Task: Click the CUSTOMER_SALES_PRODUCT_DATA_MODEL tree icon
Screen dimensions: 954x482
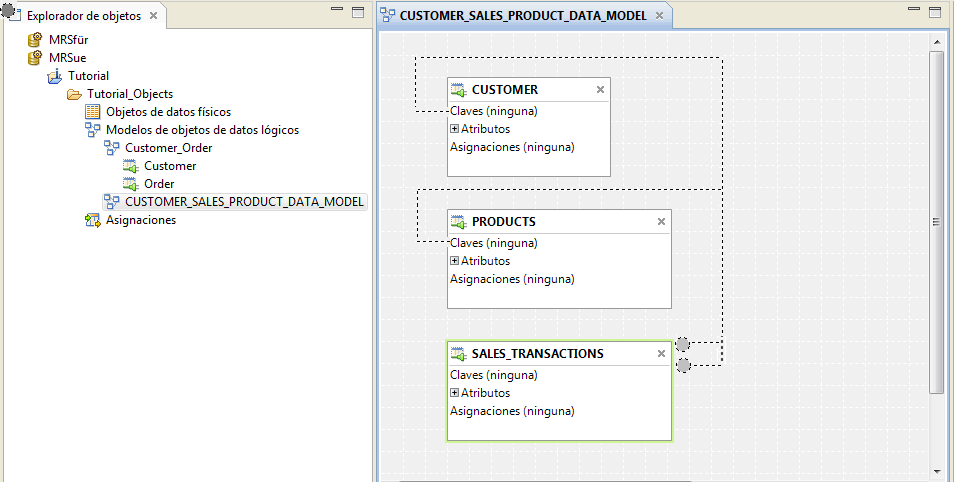Action: click(x=112, y=201)
